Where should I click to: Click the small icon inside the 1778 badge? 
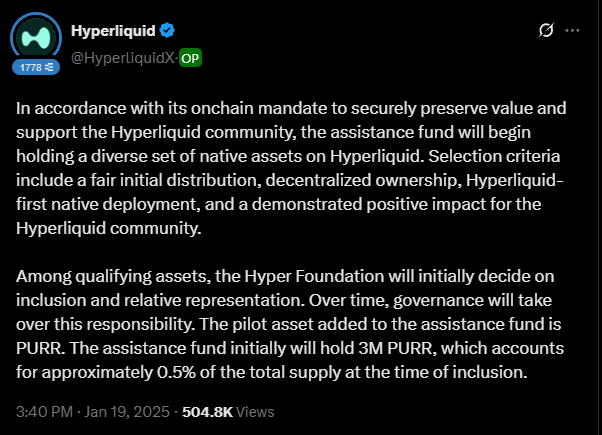pos(52,67)
